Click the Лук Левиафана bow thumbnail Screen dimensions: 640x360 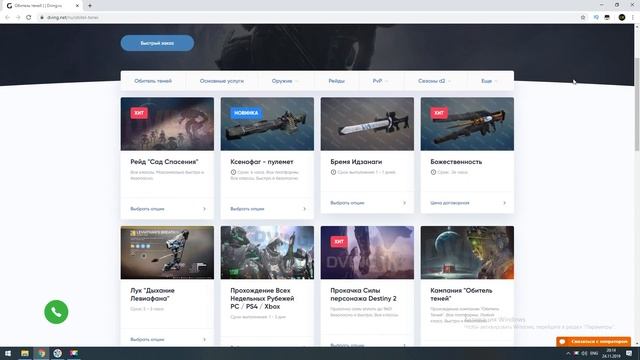coord(167,253)
